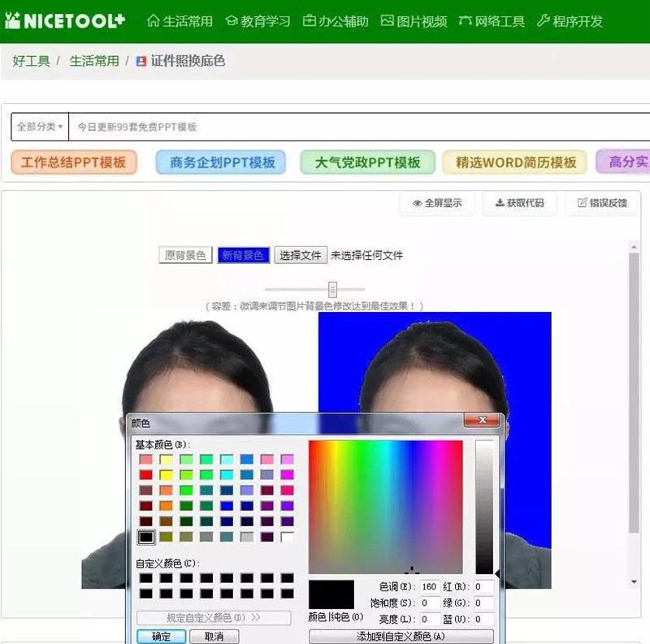Select the cyan basic color swatch in second row
This screenshot has width=650, height=644.
(x=227, y=474)
